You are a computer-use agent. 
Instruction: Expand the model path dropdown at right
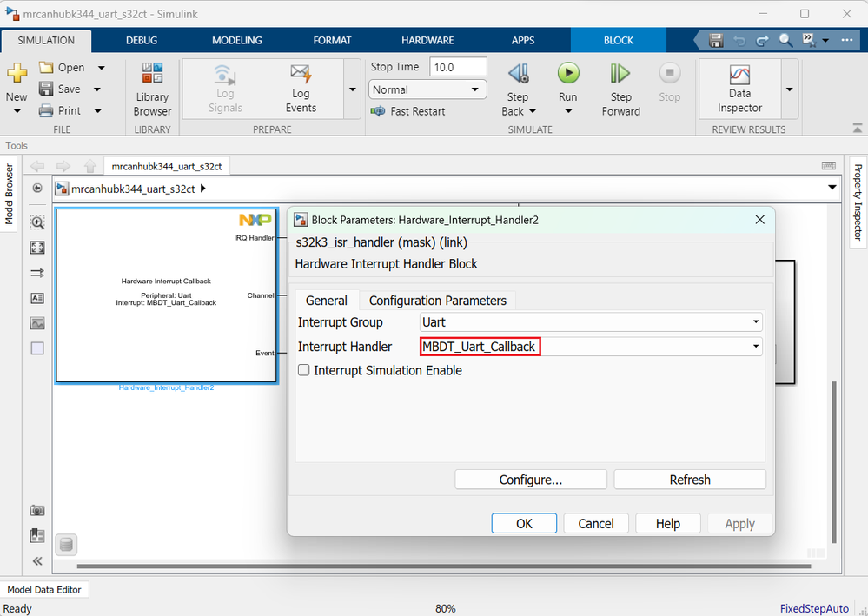(832, 188)
